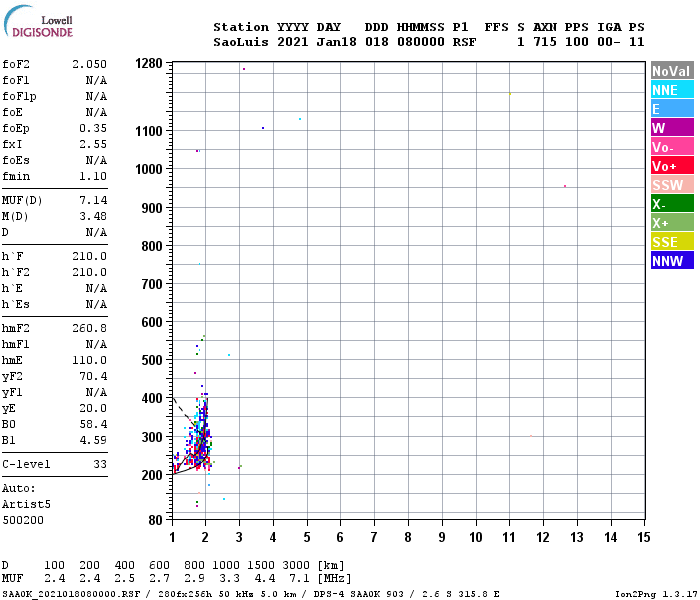Click the 200 y-axis height label
700x600 pixels.
(x=152, y=475)
